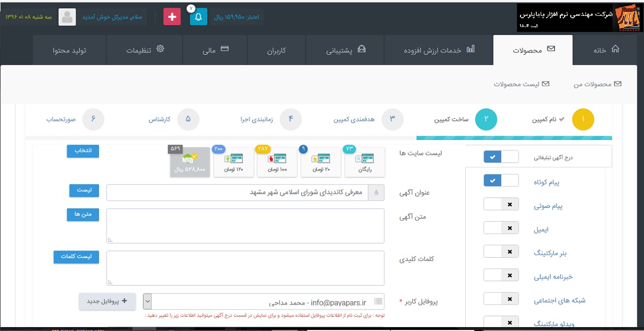Viewport: 644px width, 331px height.
Task: Select the ۱۰۰ تومان sites card
Action: (277, 162)
